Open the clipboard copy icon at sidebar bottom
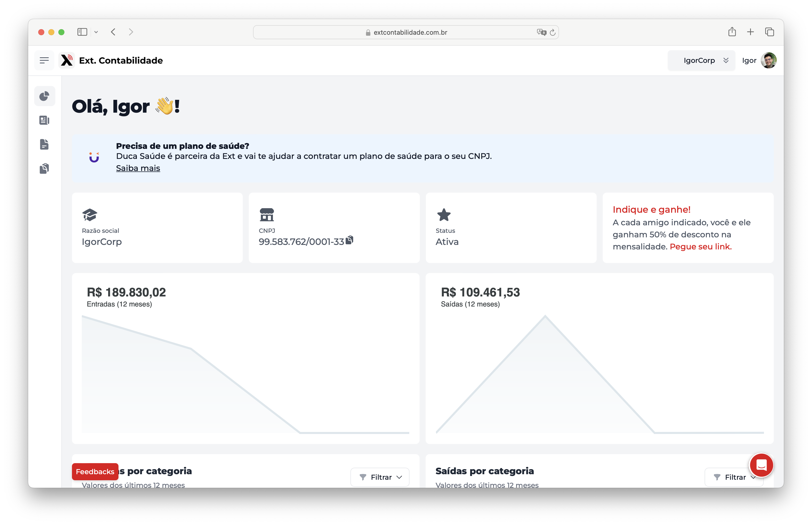This screenshot has width=812, height=525. pos(44,168)
